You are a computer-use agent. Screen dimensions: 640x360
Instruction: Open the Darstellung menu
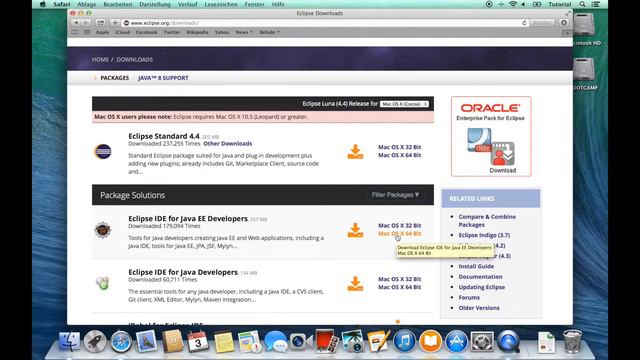[x=155, y=4]
